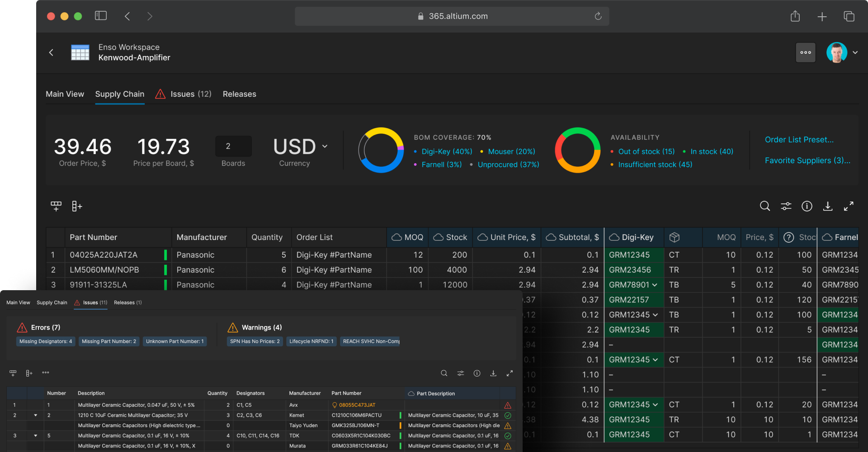This screenshot has width=868, height=452.
Task: Click the Boards quantity input field
Action: (233, 146)
